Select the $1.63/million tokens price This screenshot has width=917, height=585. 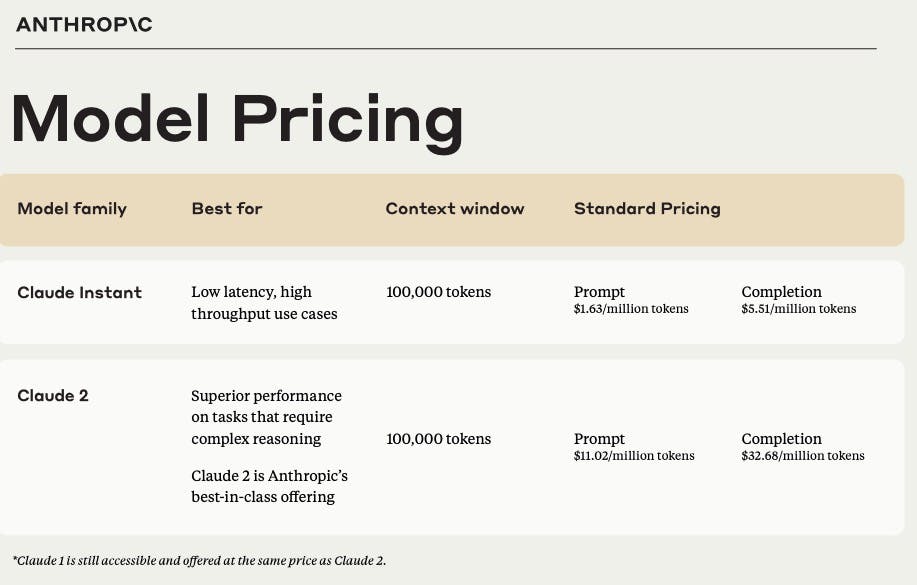[x=631, y=309]
